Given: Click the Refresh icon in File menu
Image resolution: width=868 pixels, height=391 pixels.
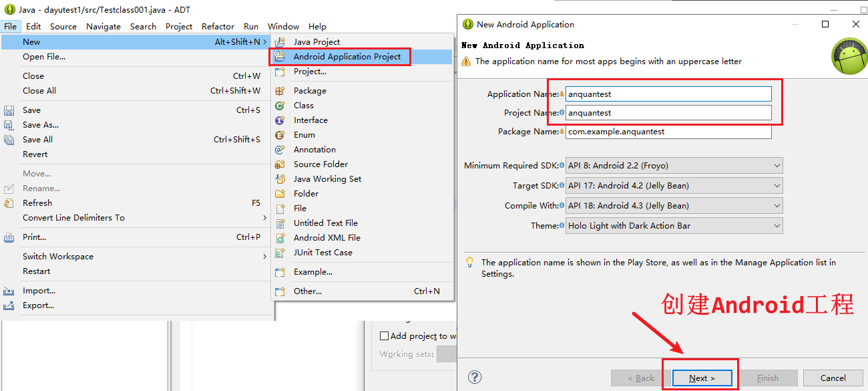Looking at the screenshot, I should (x=9, y=203).
